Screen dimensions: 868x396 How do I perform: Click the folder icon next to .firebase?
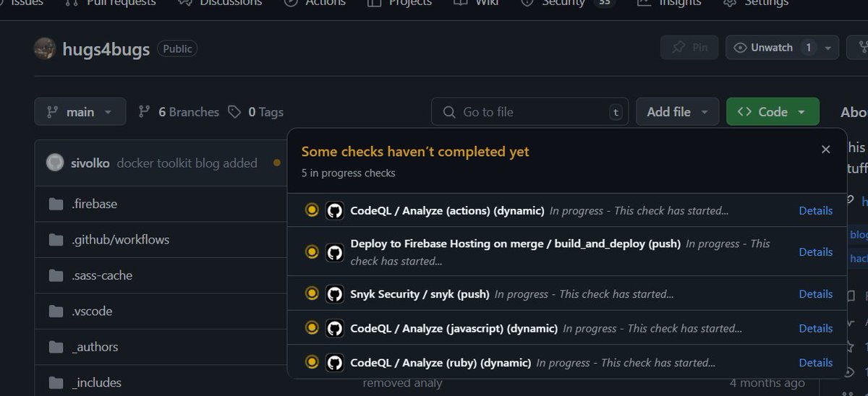[x=56, y=204]
